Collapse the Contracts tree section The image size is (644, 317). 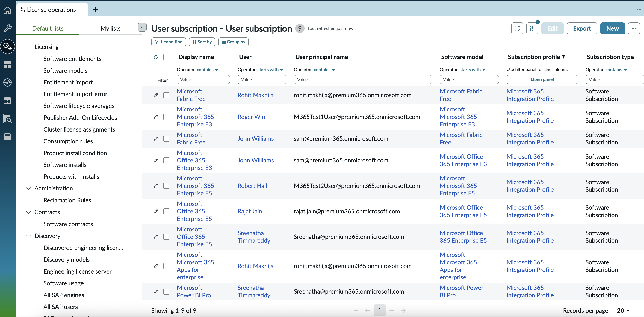(x=28, y=212)
